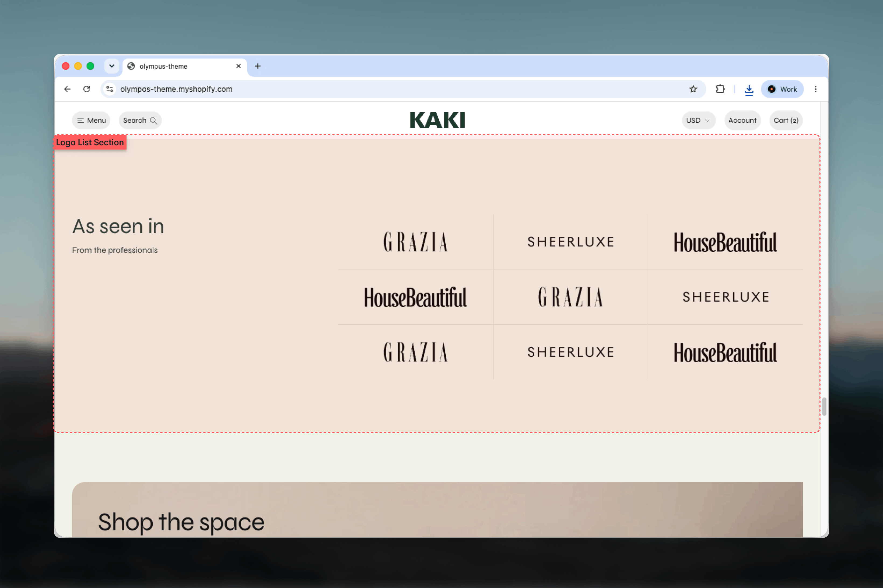The image size is (883, 588).
Task: Click 'From the professionals' subtitle text
Action: [115, 250]
